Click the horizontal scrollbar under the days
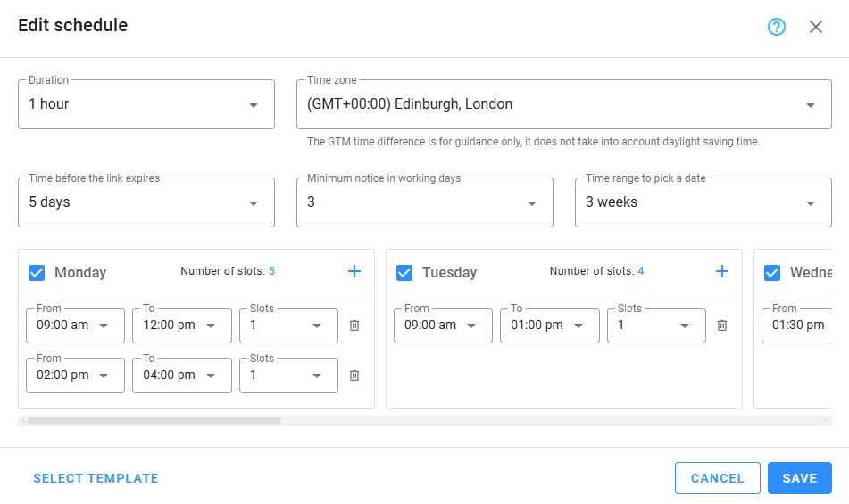Screen dimensions: 849x504 [x=154, y=420]
